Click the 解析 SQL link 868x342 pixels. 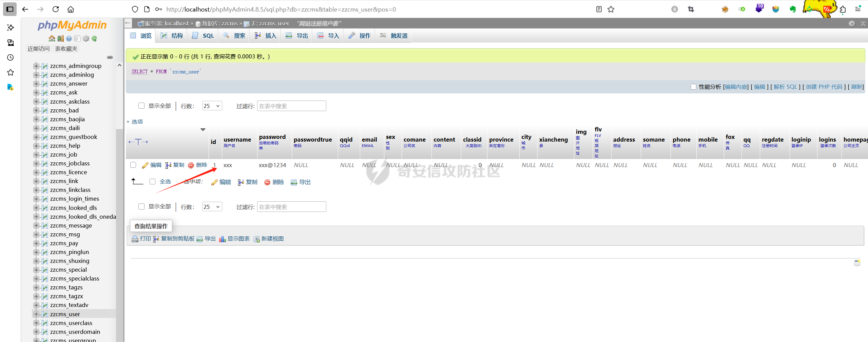click(x=785, y=87)
